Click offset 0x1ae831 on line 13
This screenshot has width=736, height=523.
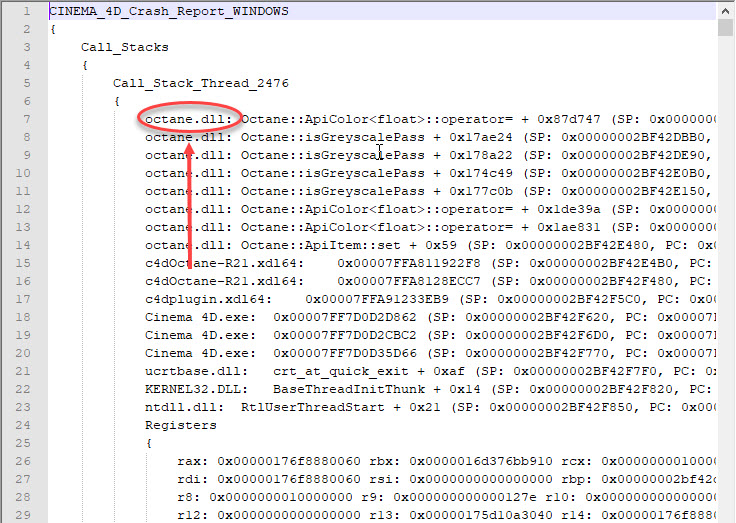pos(569,227)
